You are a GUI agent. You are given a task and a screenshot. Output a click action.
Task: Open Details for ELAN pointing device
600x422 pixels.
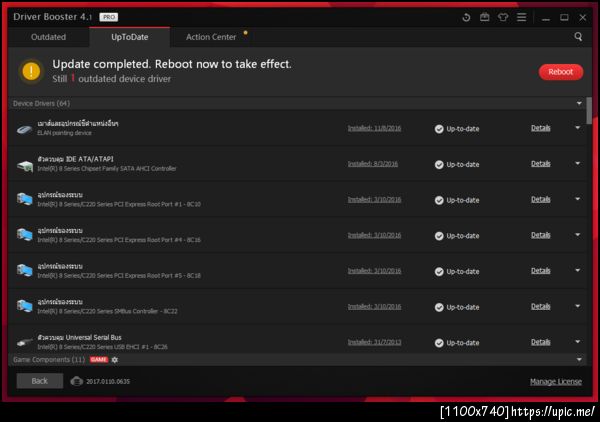[x=541, y=128]
